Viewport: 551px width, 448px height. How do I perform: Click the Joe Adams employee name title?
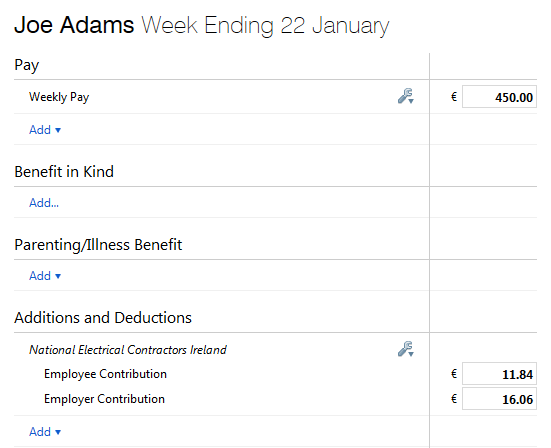74,25
